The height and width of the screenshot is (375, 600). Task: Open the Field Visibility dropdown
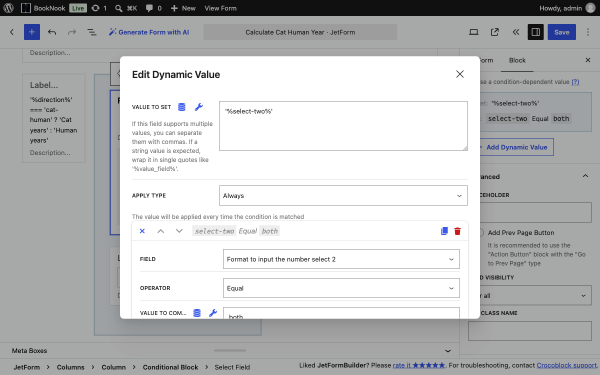(535, 295)
